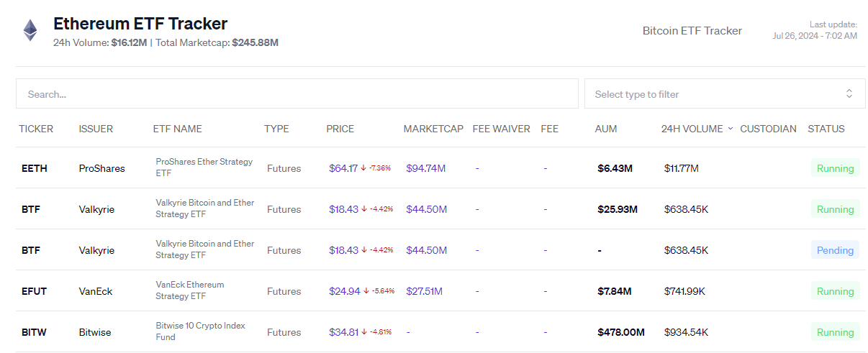Click the $11.77M volume value

click(x=682, y=168)
